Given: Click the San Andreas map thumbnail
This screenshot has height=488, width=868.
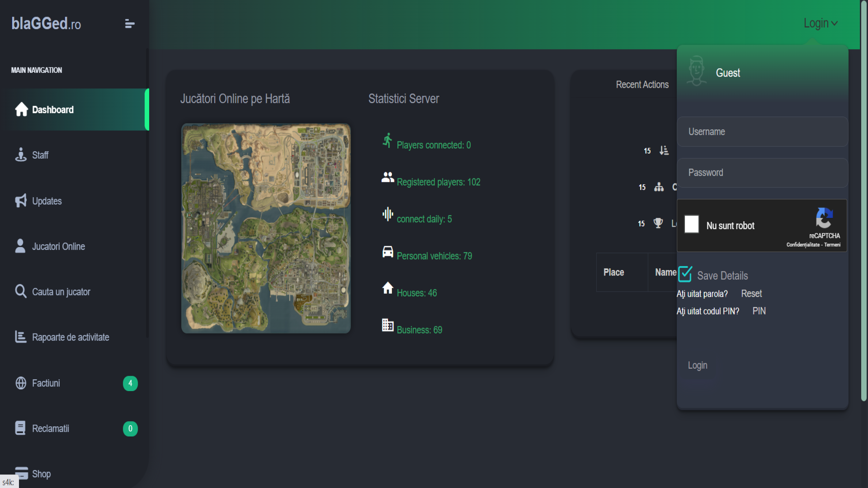Looking at the screenshot, I should [266, 228].
